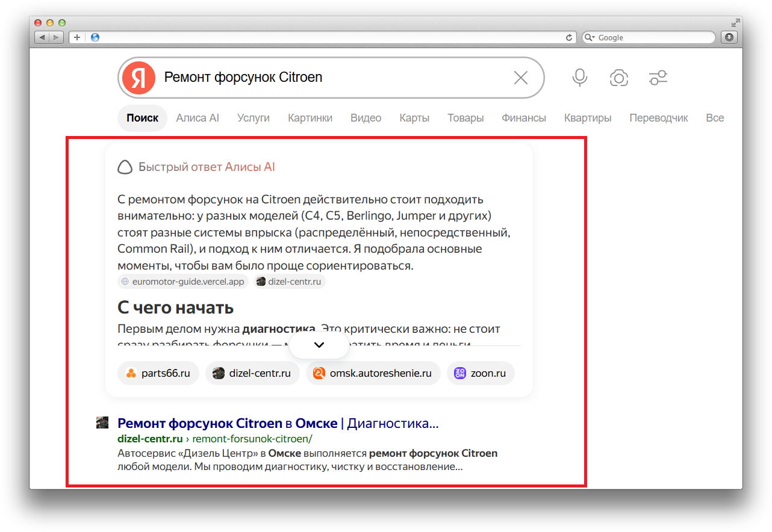Select the Поиск tab

tap(142, 118)
